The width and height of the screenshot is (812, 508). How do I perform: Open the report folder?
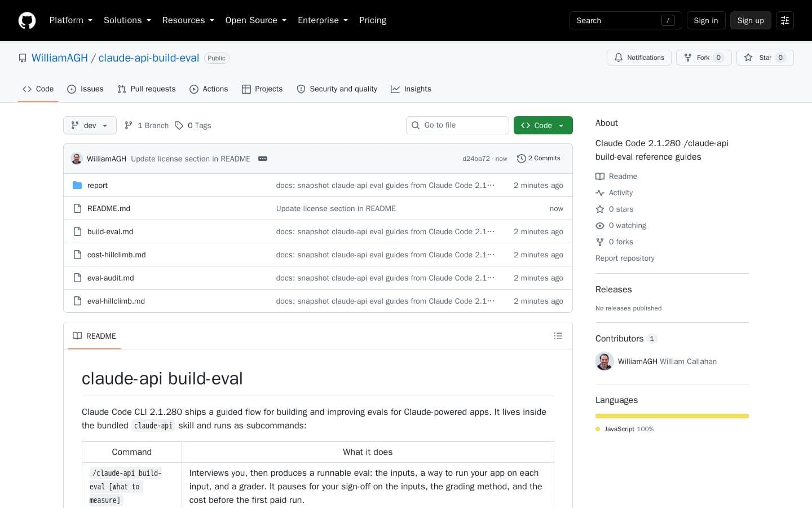click(x=98, y=185)
